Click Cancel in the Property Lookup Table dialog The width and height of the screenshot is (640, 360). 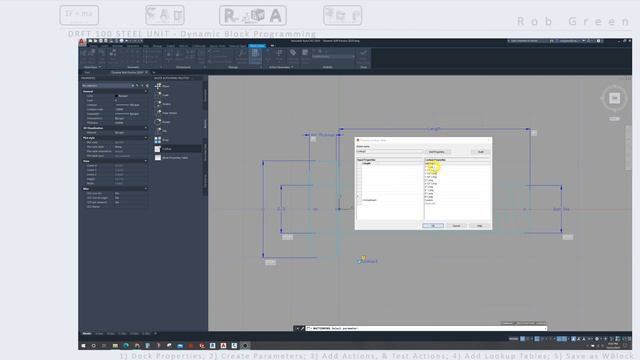456,226
